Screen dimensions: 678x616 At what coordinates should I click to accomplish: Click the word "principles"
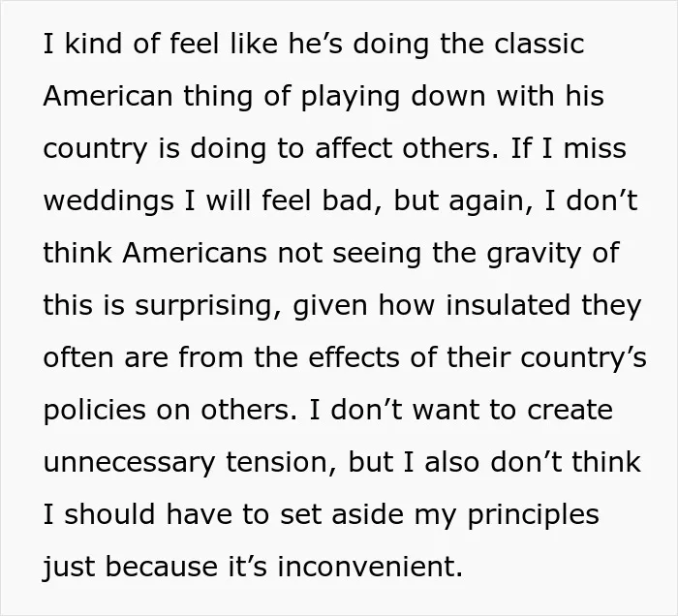point(533,515)
